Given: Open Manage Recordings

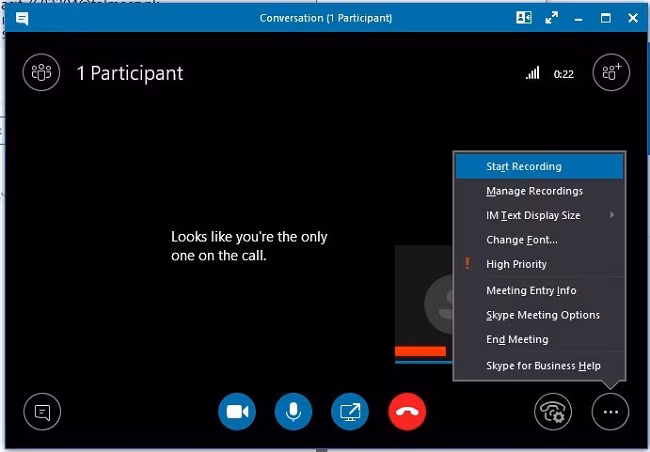Looking at the screenshot, I should tap(539, 191).
